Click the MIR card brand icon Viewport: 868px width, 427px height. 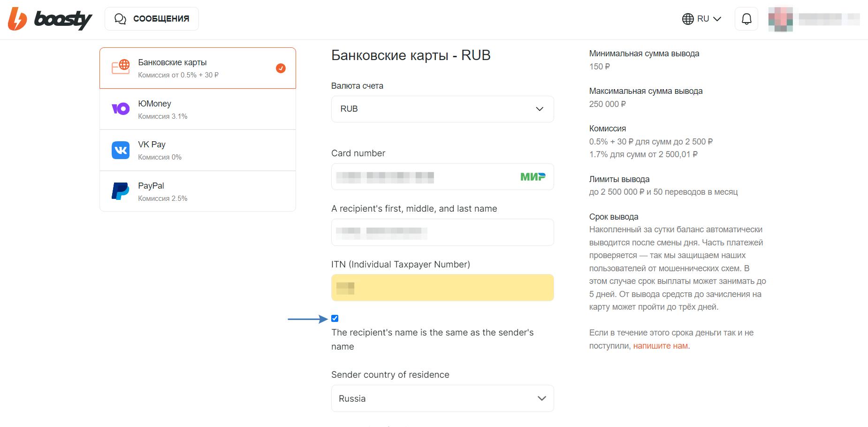[x=533, y=177]
